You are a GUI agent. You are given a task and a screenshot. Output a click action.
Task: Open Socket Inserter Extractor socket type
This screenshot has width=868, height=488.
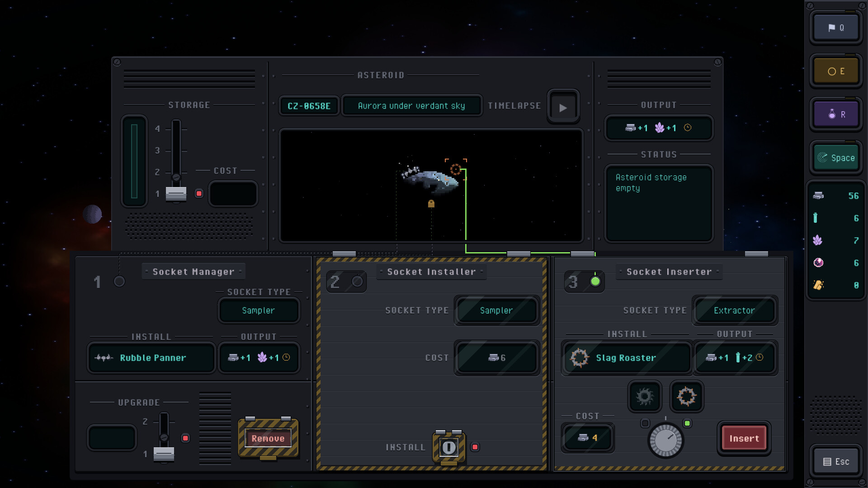pos(734,310)
